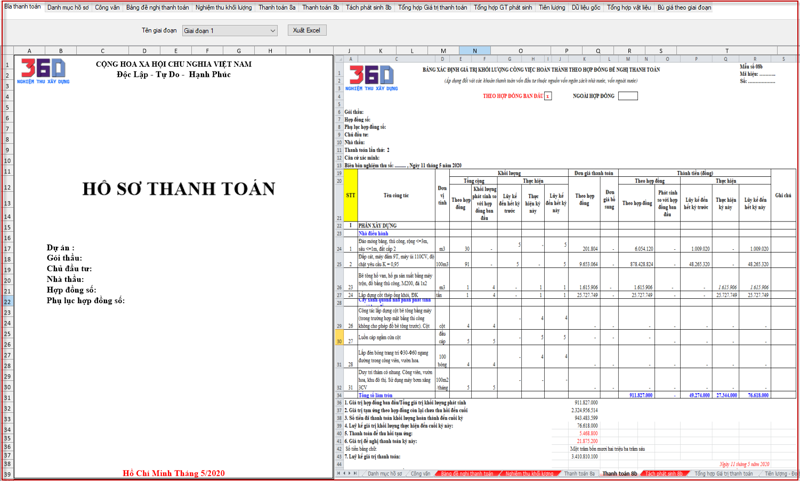Click the red value 21.875.200
The width and height of the screenshot is (800, 481).
point(587,441)
